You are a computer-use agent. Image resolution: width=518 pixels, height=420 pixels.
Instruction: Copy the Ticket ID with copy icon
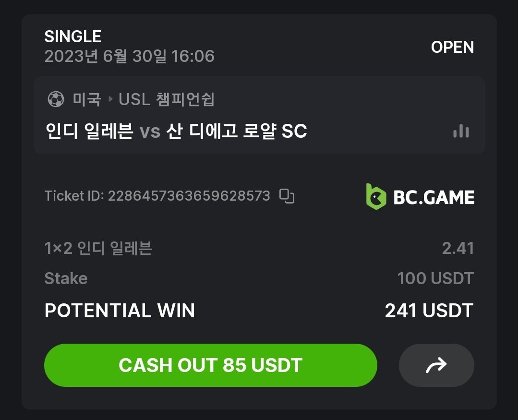pyautogui.click(x=287, y=196)
